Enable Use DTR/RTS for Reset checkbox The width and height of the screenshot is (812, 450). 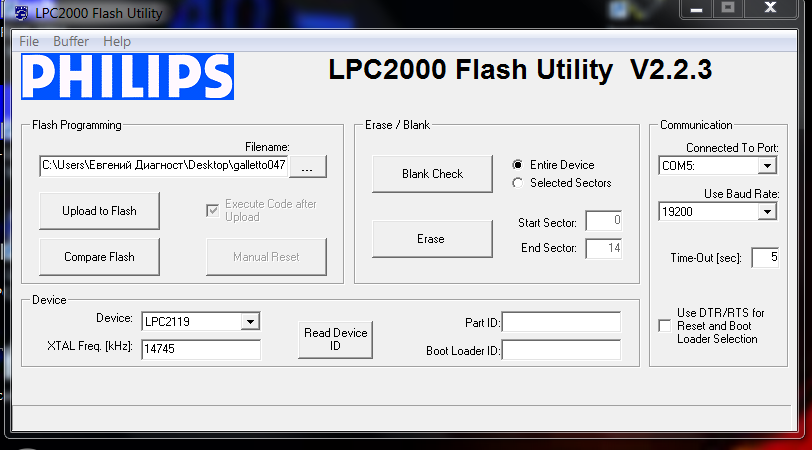(x=664, y=326)
